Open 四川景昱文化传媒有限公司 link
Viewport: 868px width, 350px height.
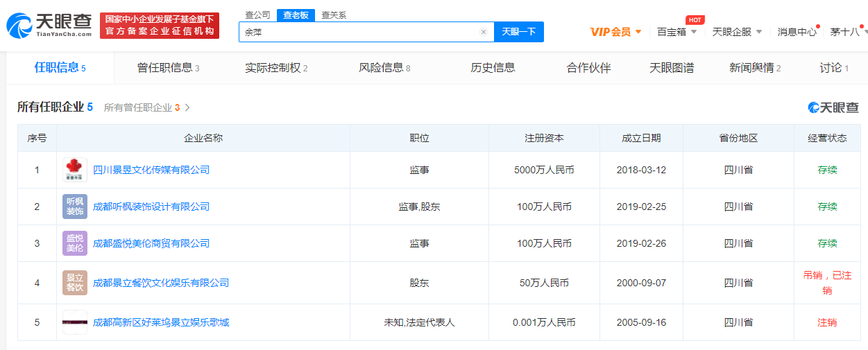(151, 170)
